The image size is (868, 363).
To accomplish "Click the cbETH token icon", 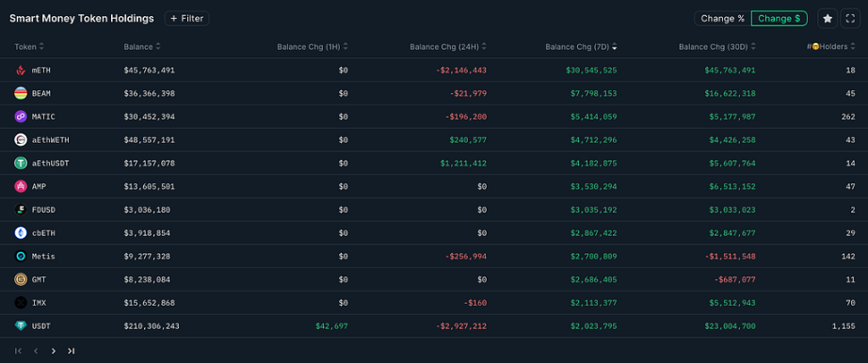I will tap(21, 233).
